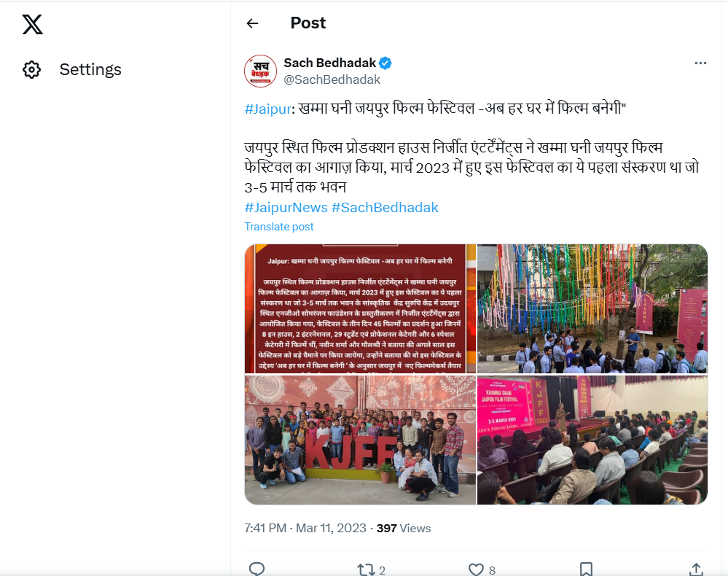The width and height of the screenshot is (728, 576).
Task: Open the @SachBedhadak handle
Action: pos(332,79)
